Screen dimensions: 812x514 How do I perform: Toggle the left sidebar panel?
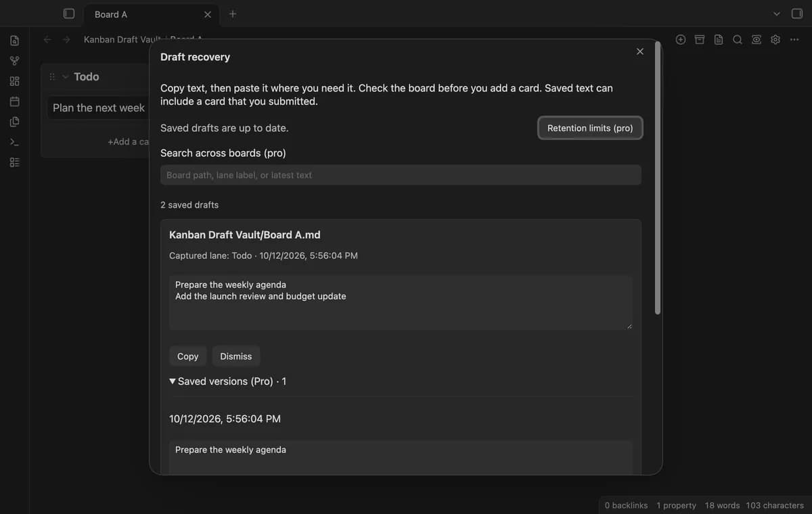click(x=68, y=14)
